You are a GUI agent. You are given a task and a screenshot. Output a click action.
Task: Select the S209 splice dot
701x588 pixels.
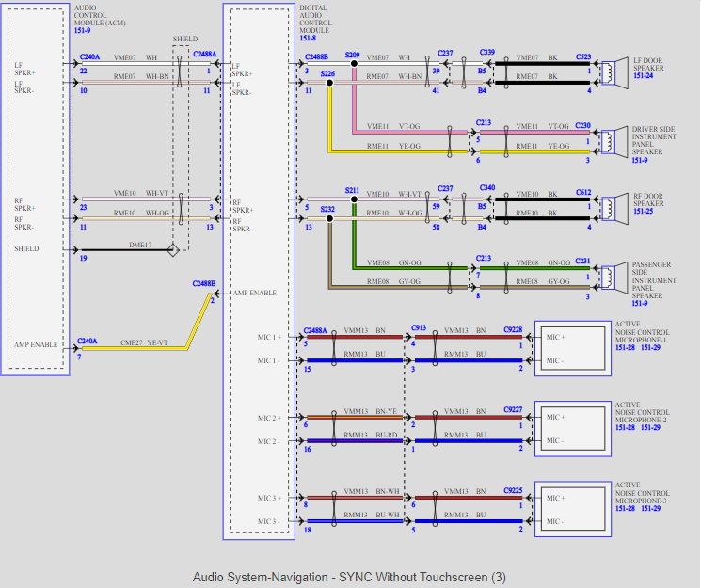pos(354,63)
